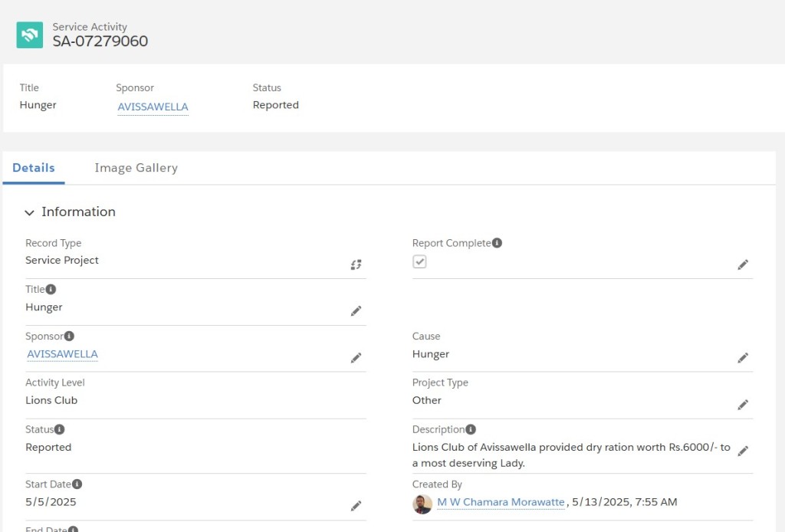The image size is (785, 532).
Task: Open M W Chamara Morawatte profile link
Action: click(x=501, y=502)
